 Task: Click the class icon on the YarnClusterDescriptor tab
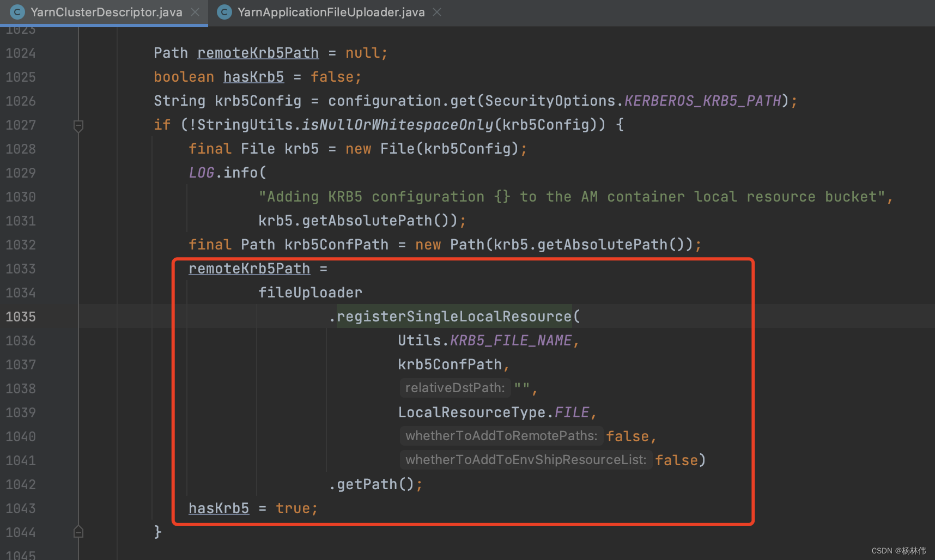(18, 12)
